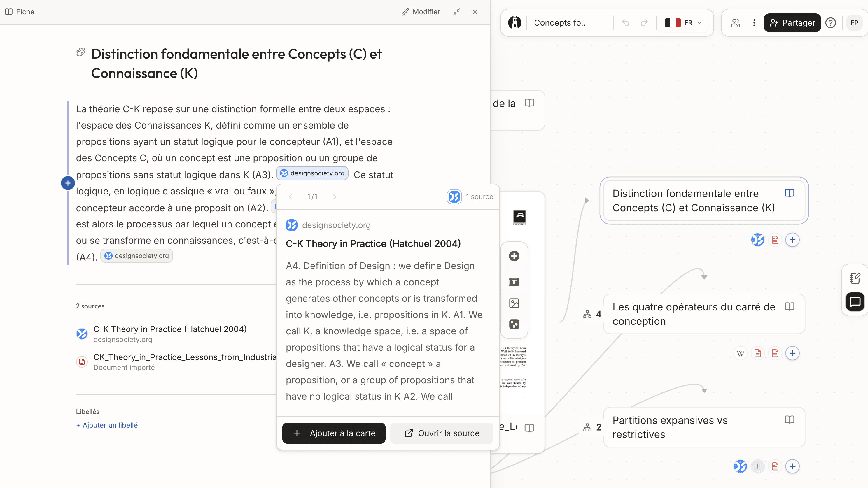This screenshot has height=488, width=868.
Task: Click the add (plus circle) tool in vertical toolbar
Action: click(514, 256)
